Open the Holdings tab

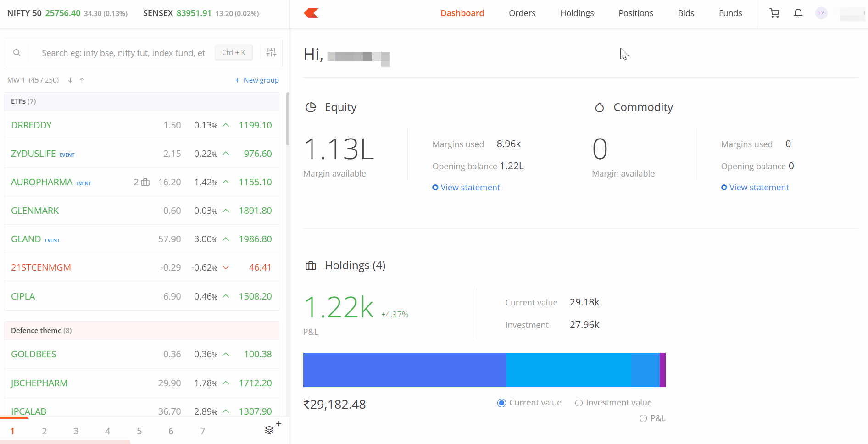[x=577, y=13]
